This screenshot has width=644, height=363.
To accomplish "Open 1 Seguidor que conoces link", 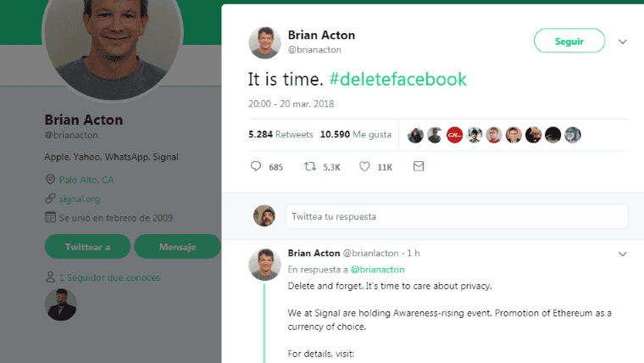I will (x=109, y=277).
